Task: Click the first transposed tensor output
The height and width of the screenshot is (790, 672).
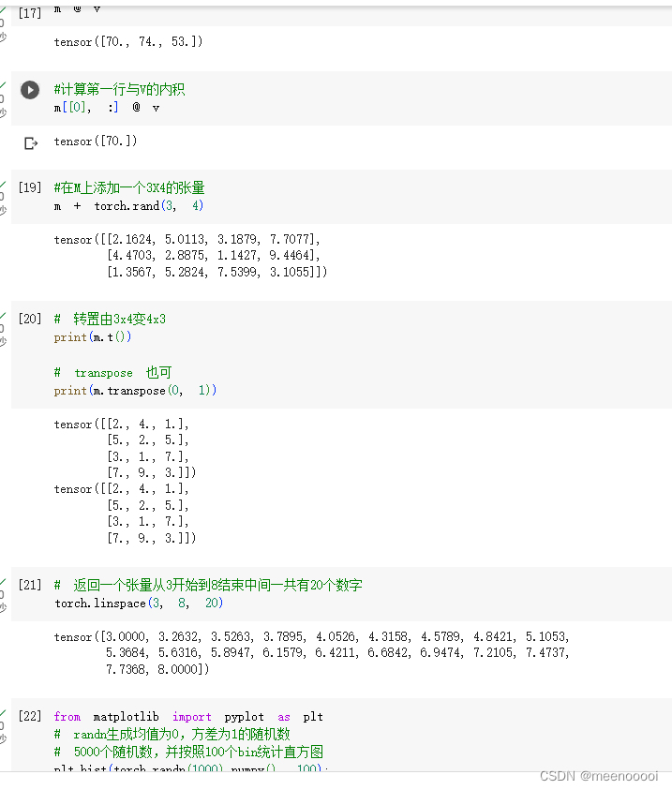Action: click(x=125, y=448)
